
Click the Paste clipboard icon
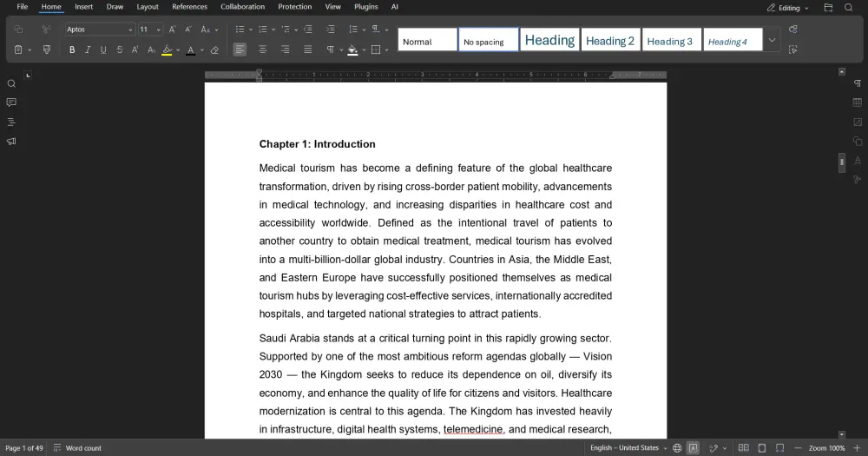pos(18,50)
